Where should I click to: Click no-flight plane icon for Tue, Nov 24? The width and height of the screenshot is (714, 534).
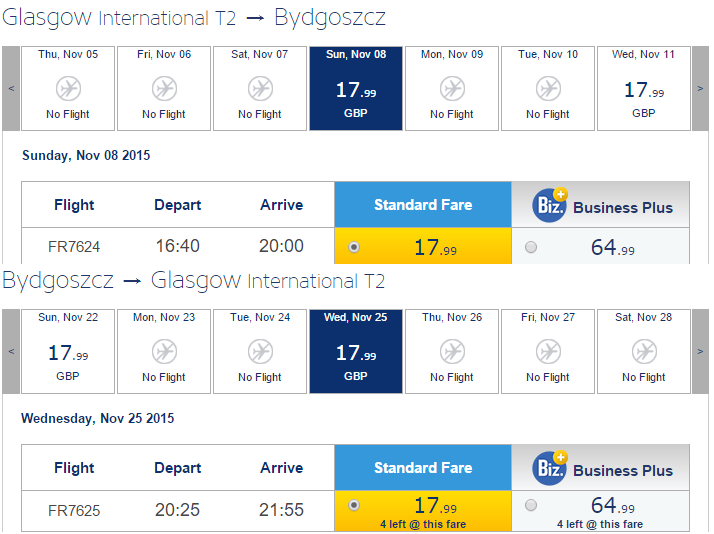click(260, 351)
